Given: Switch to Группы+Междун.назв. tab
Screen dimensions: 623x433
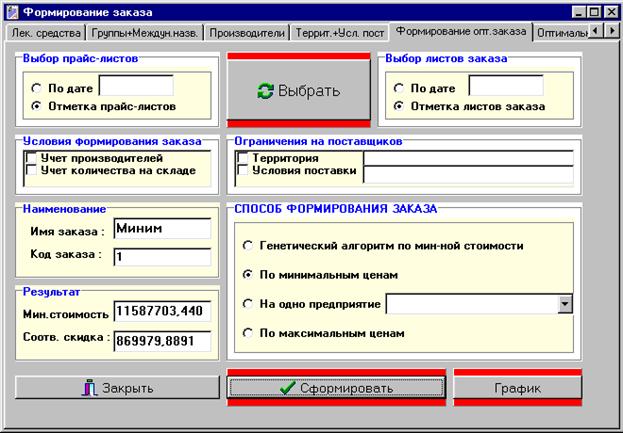Looking at the screenshot, I should click(x=144, y=33).
